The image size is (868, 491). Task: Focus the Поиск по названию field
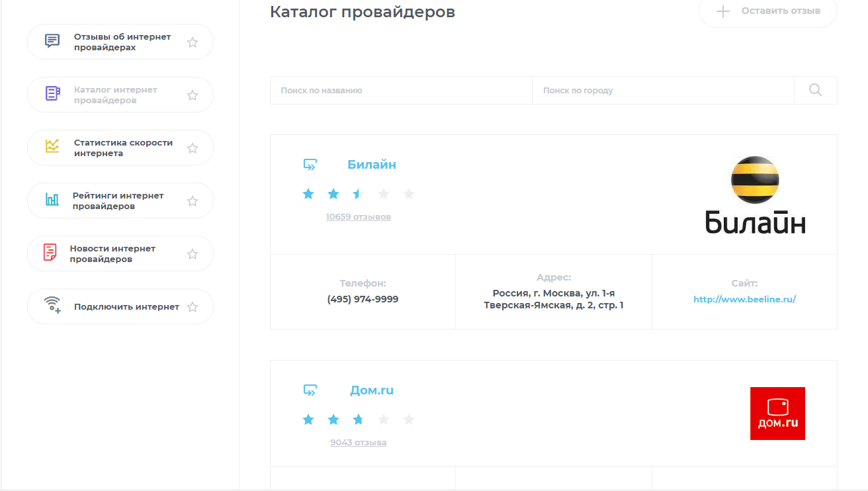click(400, 91)
